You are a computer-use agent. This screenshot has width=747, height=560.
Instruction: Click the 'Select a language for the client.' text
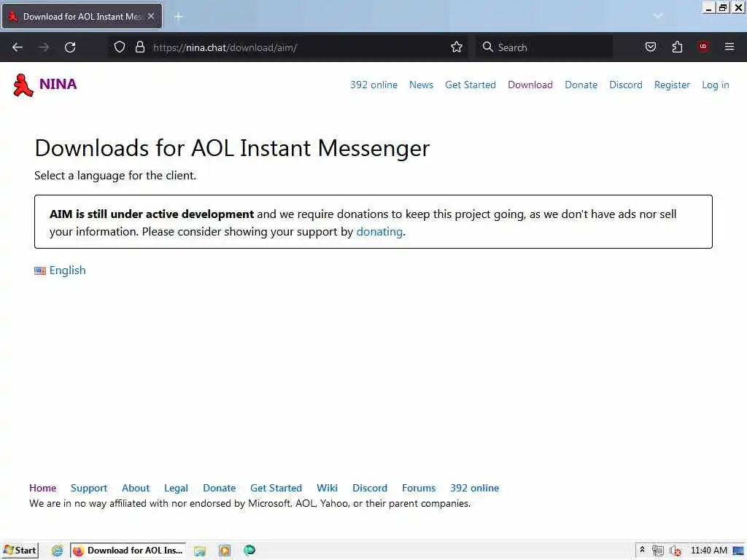[115, 176]
